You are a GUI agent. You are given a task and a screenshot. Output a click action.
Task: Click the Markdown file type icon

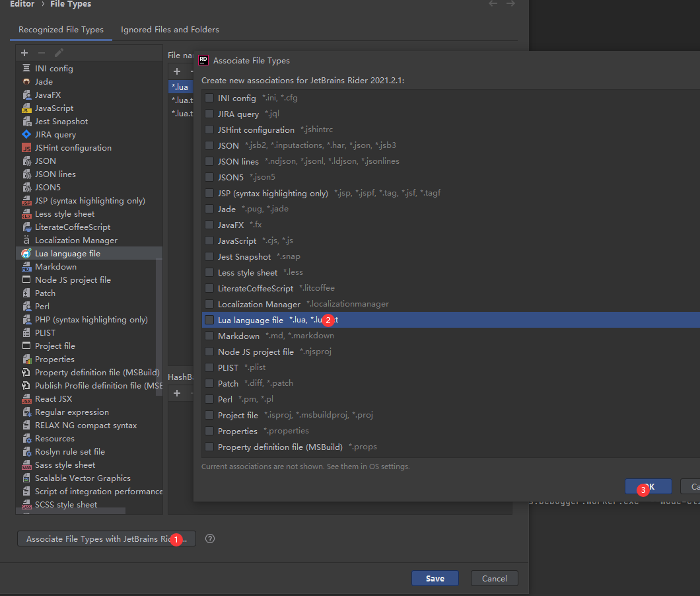(x=26, y=267)
